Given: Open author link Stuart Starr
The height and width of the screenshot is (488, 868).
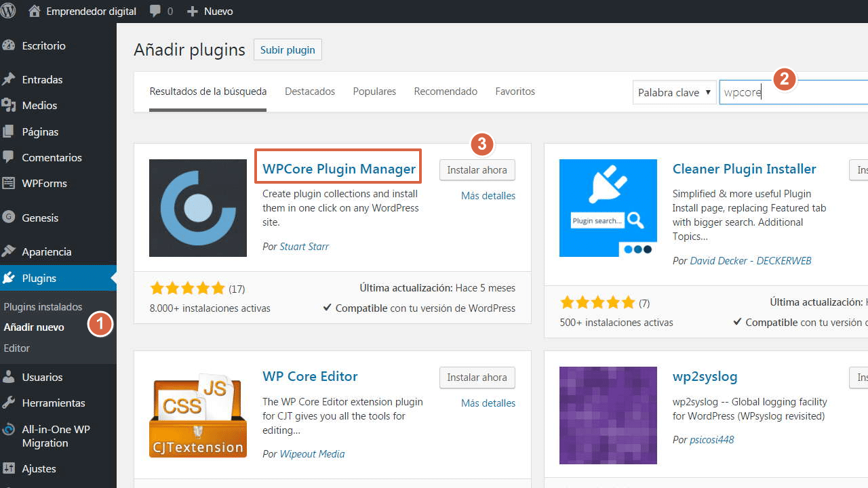Looking at the screenshot, I should (x=304, y=247).
